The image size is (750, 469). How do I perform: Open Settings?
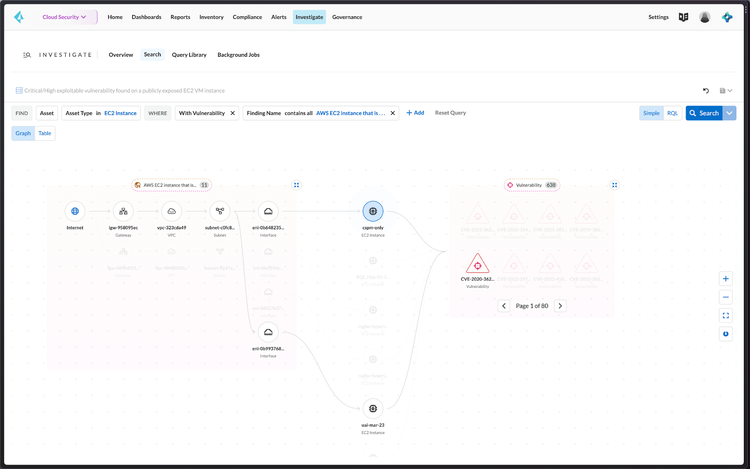[x=659, y=17]
